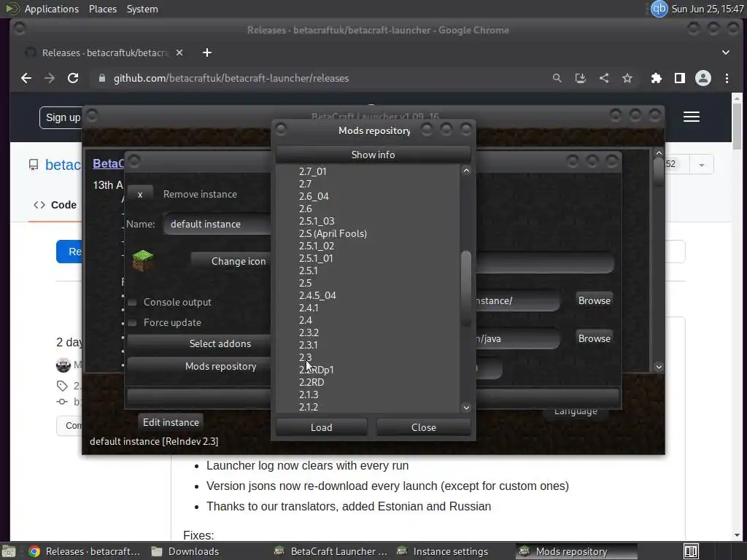Open the Code tab on GitHub

click(x=55, y=205)
